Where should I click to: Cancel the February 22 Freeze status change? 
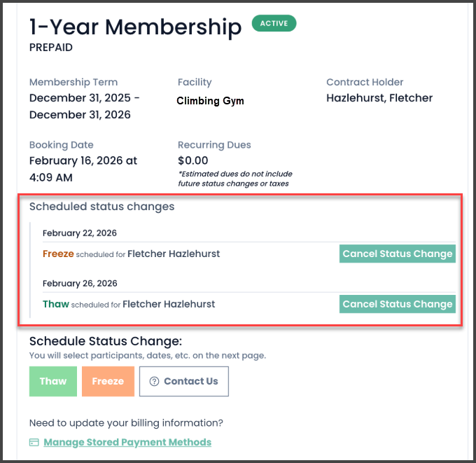pyautogui.click(x=397, y=254)
